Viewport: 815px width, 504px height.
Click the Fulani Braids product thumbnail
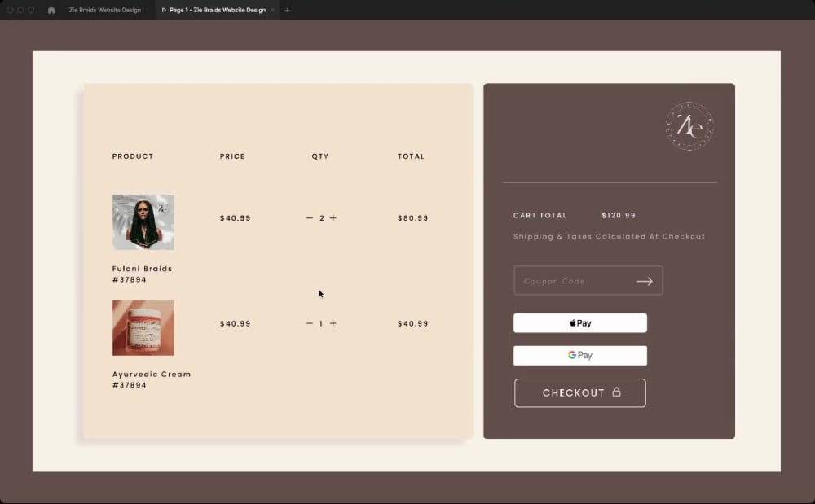(143, 221)
